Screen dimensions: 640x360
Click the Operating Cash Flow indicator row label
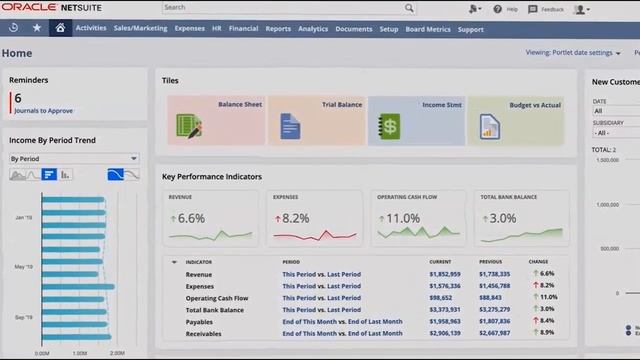tap(217, 298)
